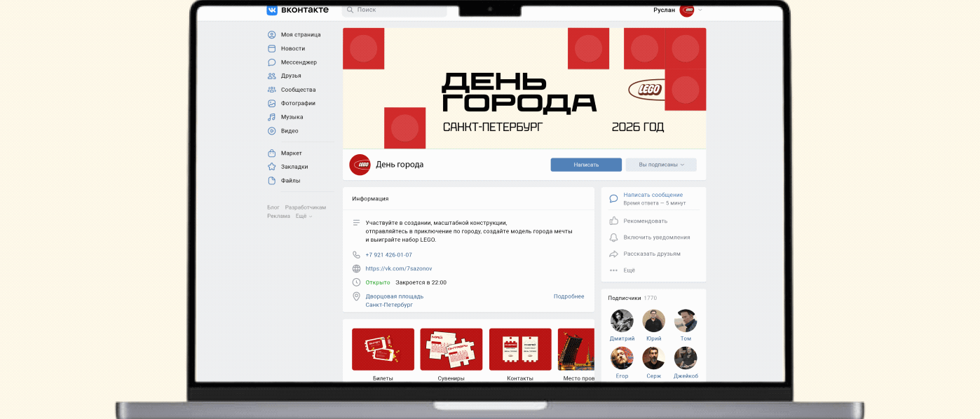The height and width of the screenshot is (419, 980).
Task: Click the clock opening hours icon
Action: (356, 282)
